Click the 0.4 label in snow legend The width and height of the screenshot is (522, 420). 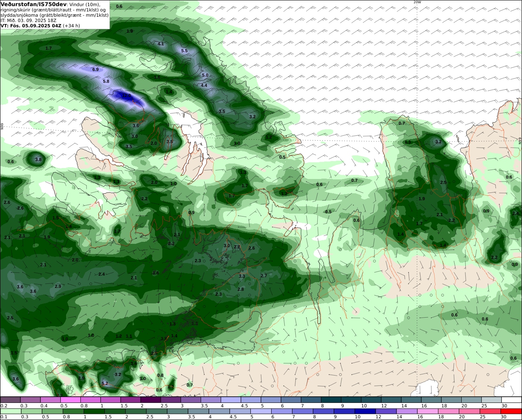pyautogui.click(x=44, y=406)
